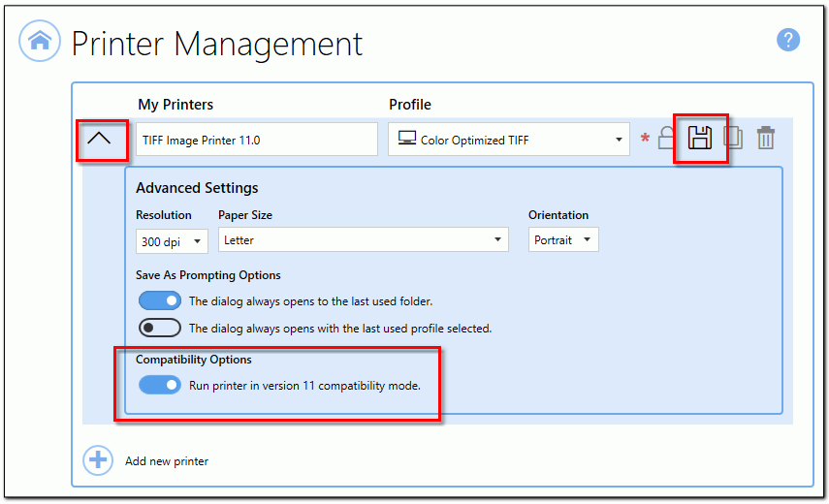
Task: Click the plus icon to add printer
Action: coord(98,460)
